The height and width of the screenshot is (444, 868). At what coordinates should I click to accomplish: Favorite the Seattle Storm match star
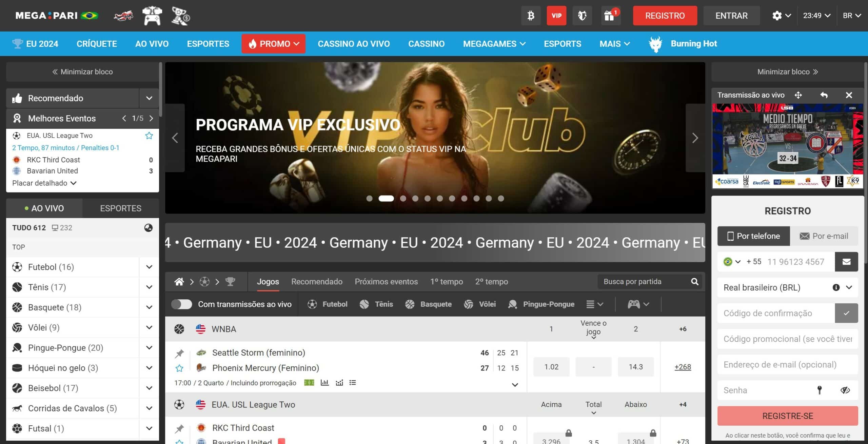179,368
